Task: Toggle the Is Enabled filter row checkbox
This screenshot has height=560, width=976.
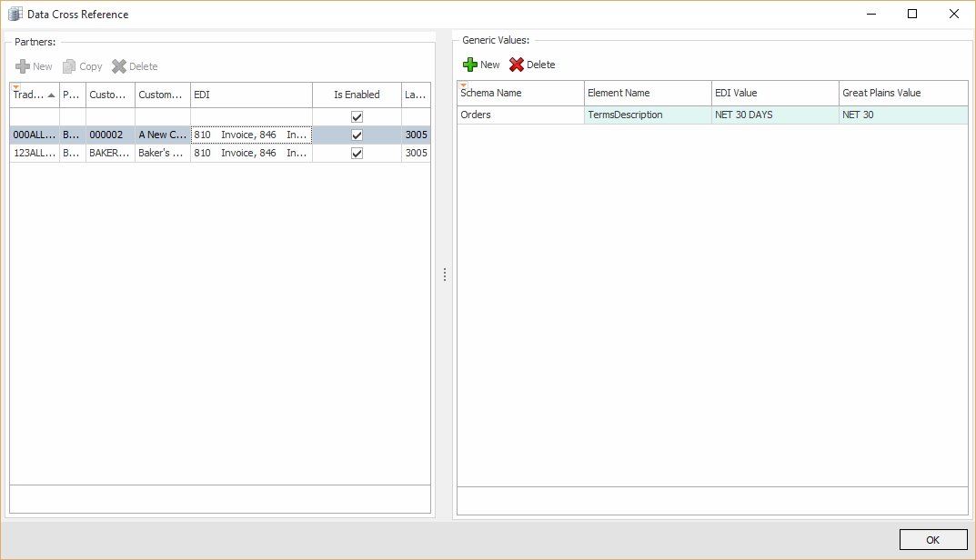Action: tap(357, 116)
